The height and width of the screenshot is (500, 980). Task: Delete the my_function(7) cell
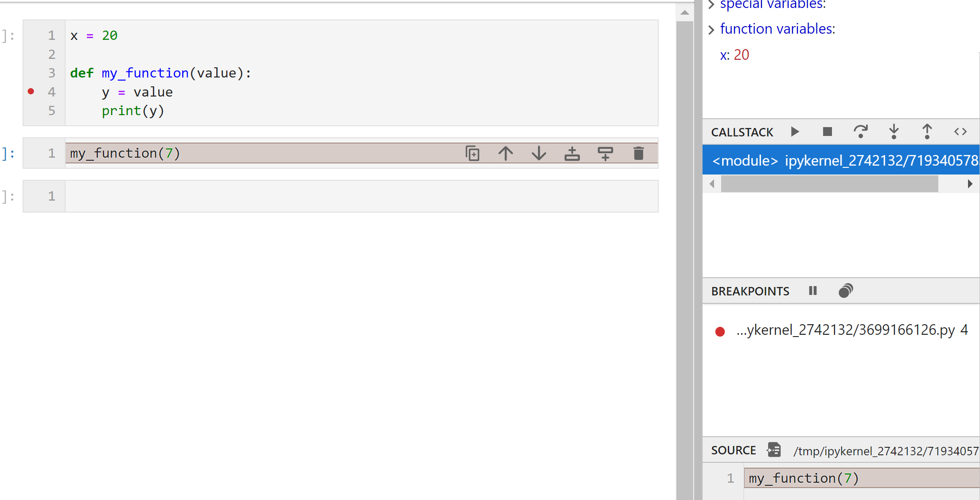click(x=638, y=153)
